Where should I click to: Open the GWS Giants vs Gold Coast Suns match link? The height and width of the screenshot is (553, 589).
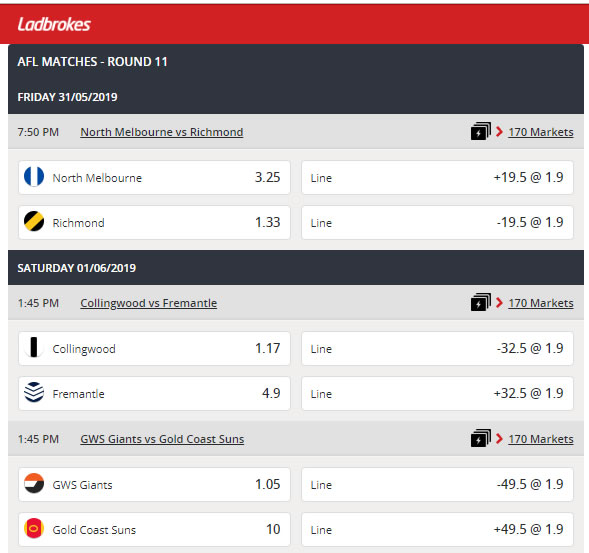coord(162,439)
